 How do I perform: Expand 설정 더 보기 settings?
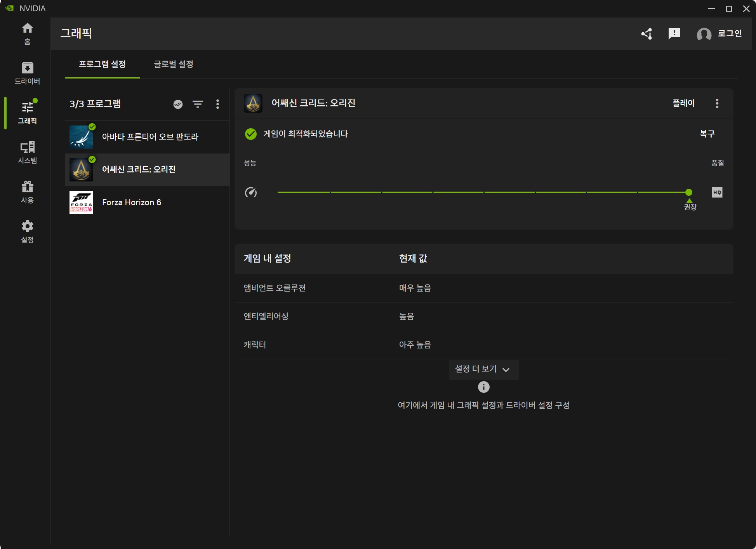483,369
